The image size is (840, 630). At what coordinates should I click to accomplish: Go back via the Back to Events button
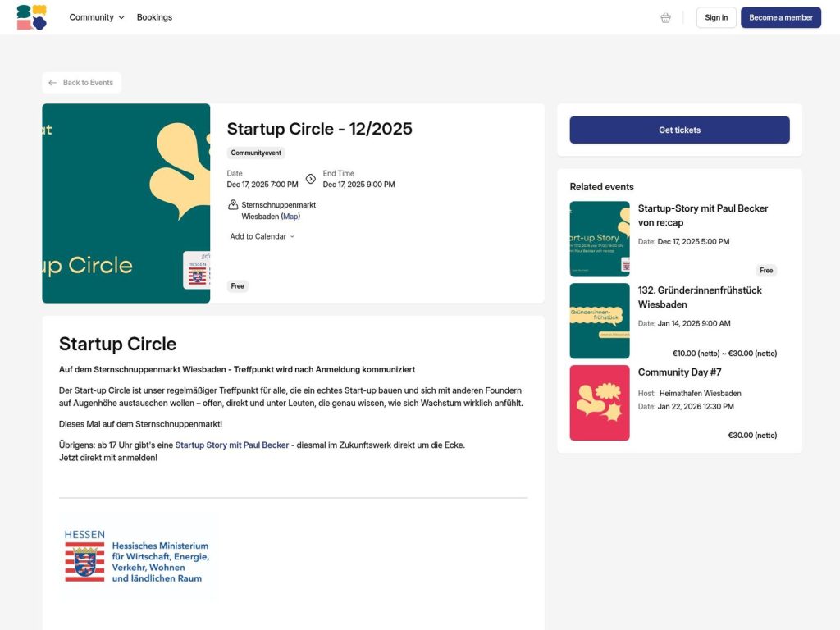pos(81,82)
